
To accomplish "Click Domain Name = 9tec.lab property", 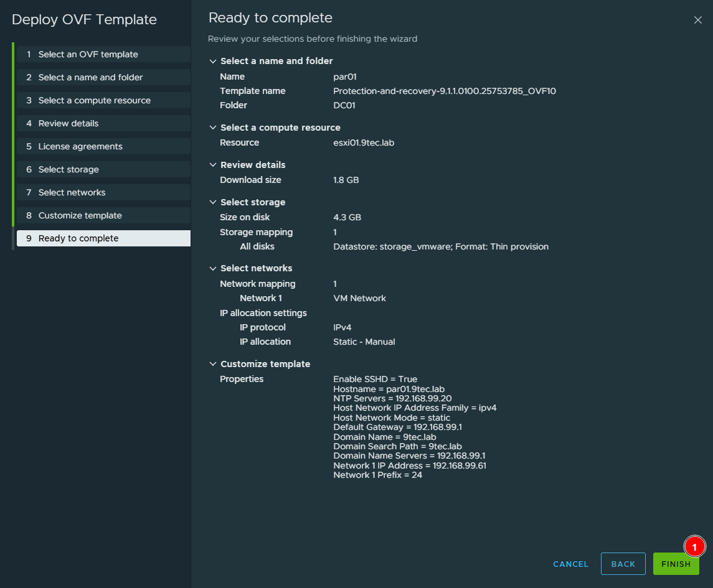I will coord(385,437).
